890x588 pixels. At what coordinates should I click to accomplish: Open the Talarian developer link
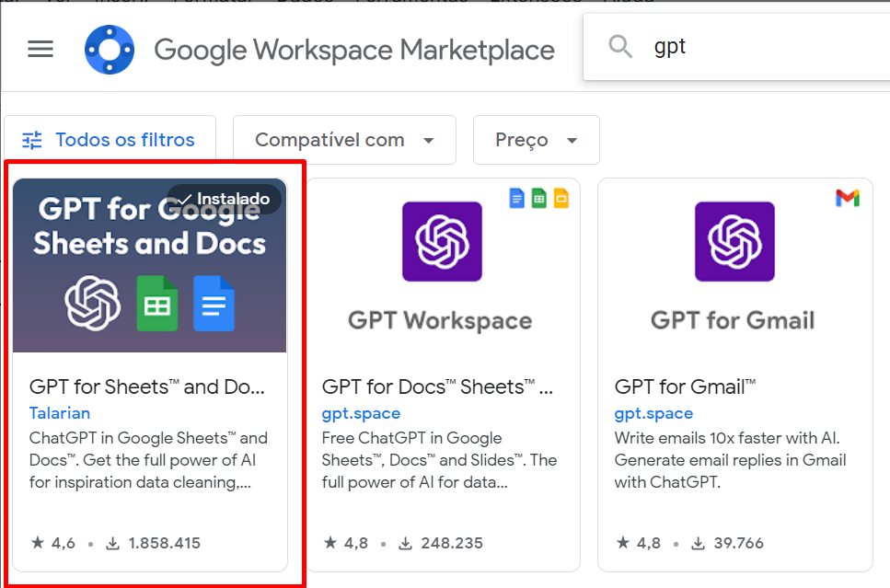coord(60,413)
